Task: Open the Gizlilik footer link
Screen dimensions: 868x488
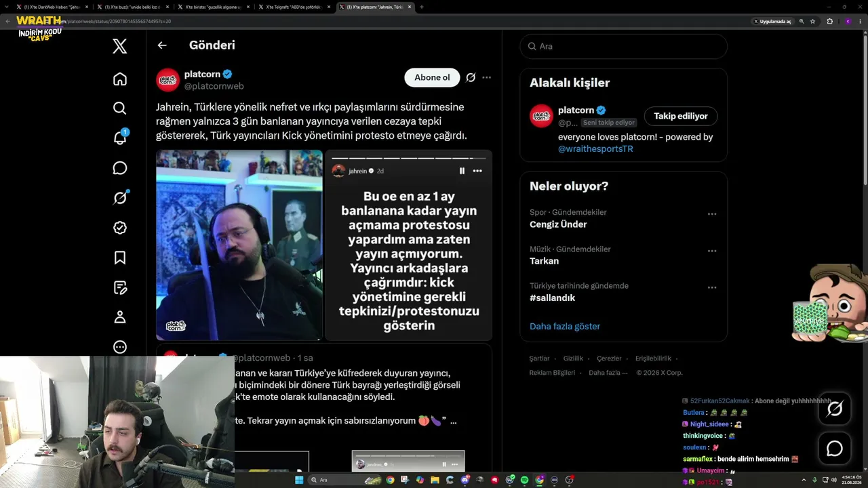Action: coord(573,359)
